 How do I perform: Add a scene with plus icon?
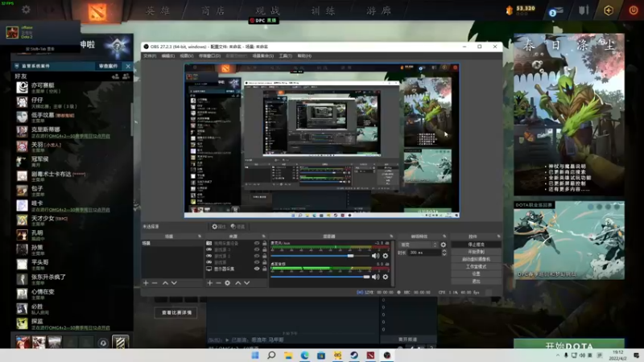[146, 283]
